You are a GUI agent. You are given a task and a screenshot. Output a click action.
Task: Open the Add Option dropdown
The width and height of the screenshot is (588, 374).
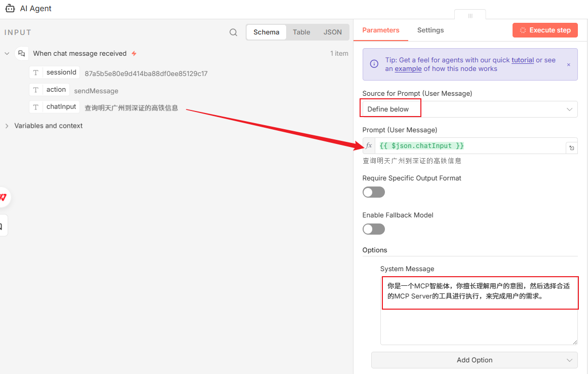pyautogui.click(x=475, y=360)
